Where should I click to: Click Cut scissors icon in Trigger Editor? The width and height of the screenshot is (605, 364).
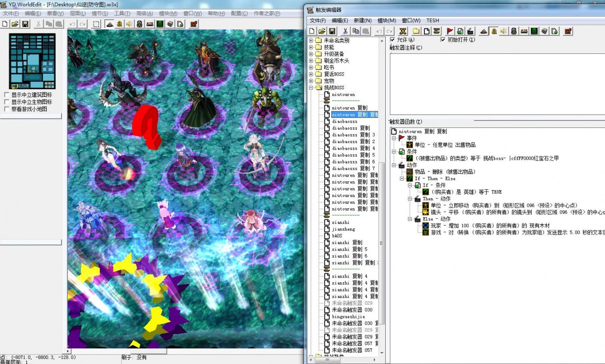point(346,31)
